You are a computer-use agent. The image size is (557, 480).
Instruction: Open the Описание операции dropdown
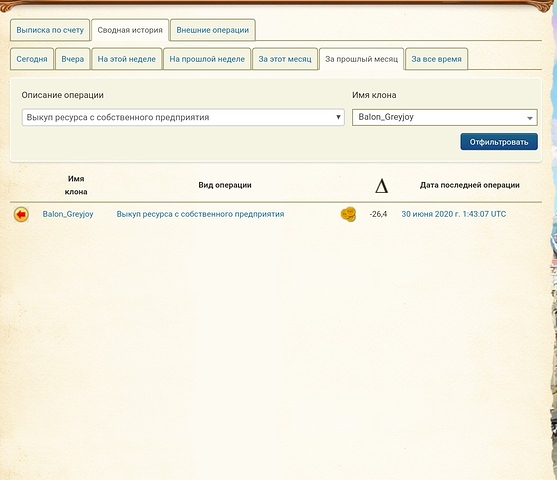coord(183,117)
